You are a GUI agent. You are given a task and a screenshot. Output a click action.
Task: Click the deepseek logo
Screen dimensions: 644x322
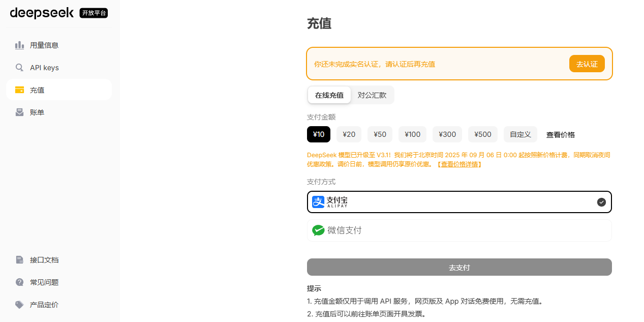coord(42,13)
